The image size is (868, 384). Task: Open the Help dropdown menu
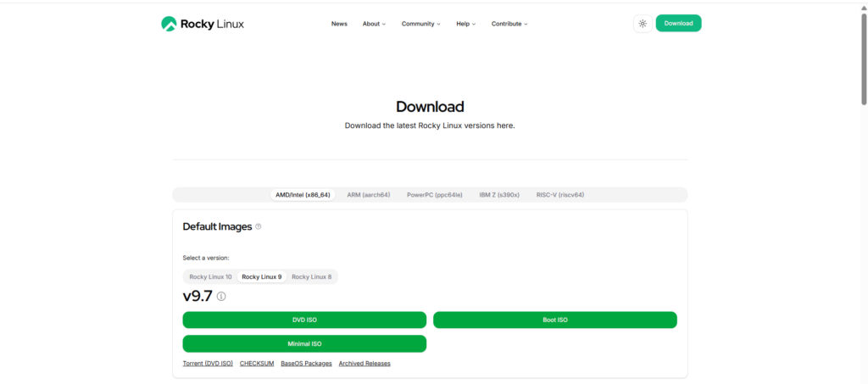(465, 24)
